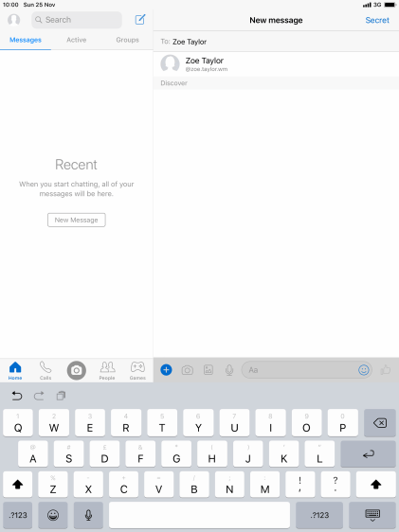The height and width of the screenshot is (532, 399).
Task: Switch to the People tab
Action: [107, 370]
